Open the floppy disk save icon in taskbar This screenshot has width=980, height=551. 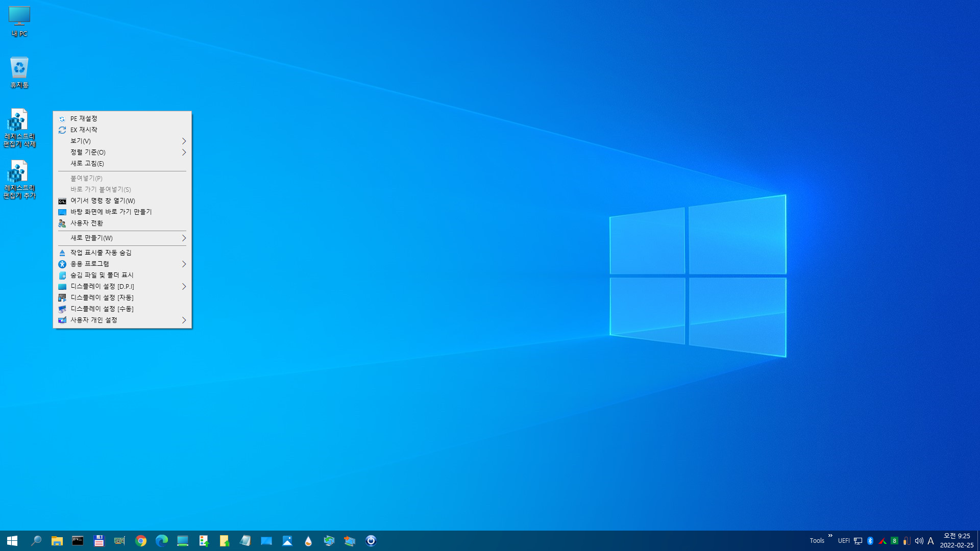[99, 541]
